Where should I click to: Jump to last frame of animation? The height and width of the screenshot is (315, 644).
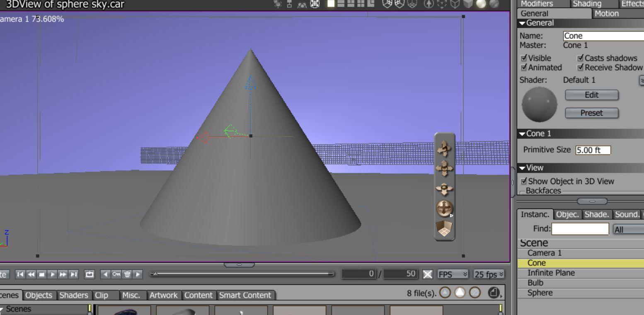click(74, 274)
